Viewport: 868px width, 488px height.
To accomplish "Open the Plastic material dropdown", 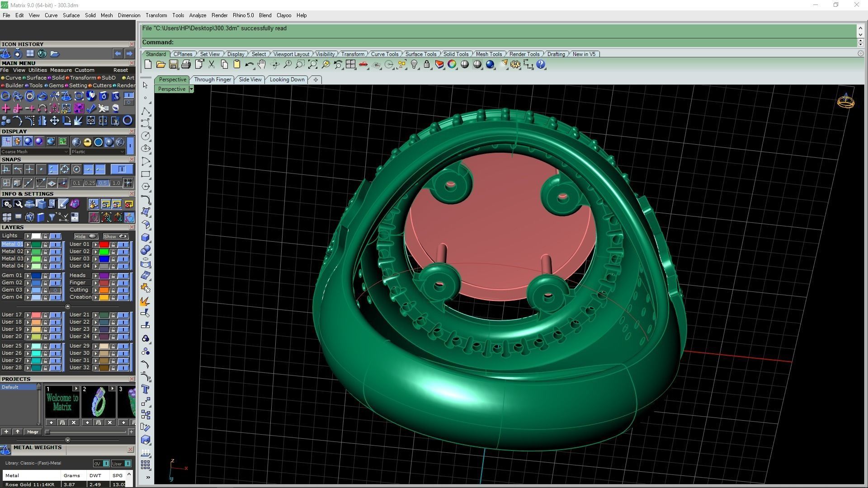I will tap(98, 152).
